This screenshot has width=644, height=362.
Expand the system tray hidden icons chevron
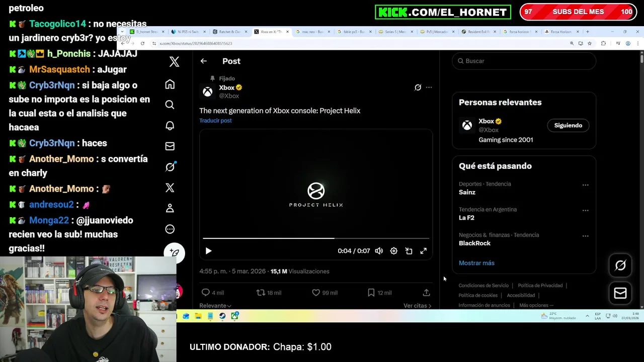[587, 316]
